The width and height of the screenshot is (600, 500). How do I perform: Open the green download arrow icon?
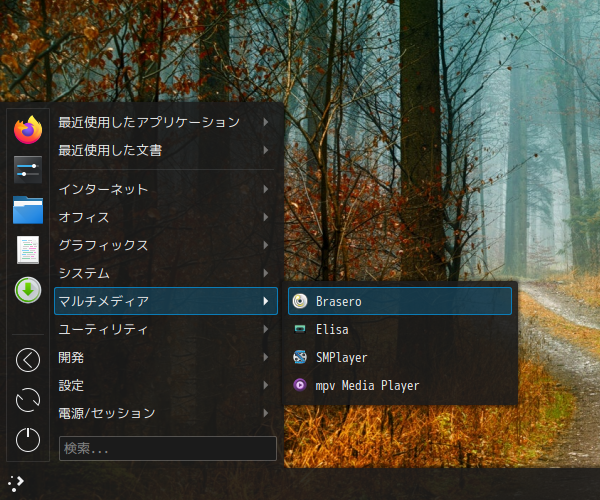tap(28, 290)
